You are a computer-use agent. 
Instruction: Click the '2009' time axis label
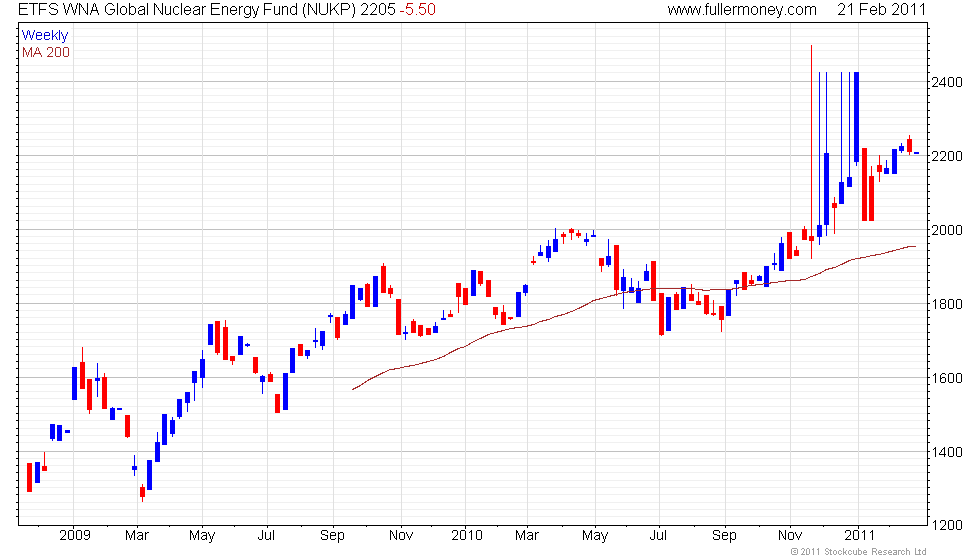[74, 535]
